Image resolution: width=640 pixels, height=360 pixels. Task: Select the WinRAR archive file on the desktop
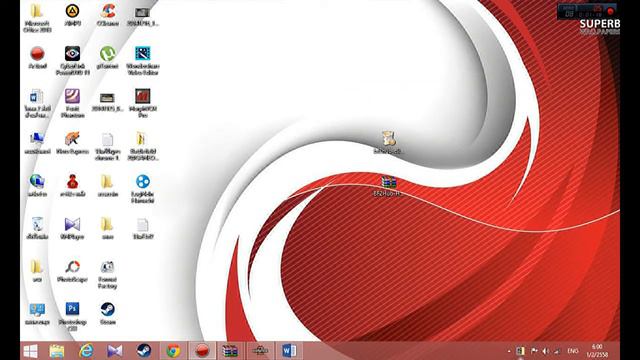tap(388, 186)
